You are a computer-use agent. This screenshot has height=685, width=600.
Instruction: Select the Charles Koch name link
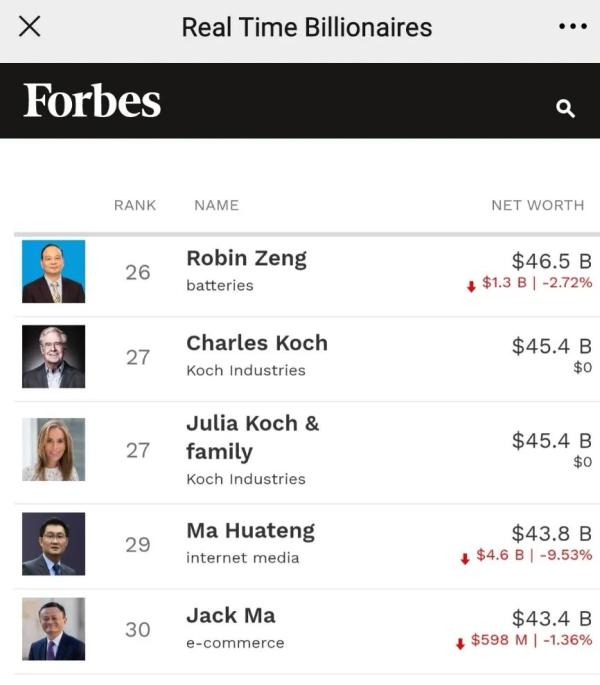[257, 343]
